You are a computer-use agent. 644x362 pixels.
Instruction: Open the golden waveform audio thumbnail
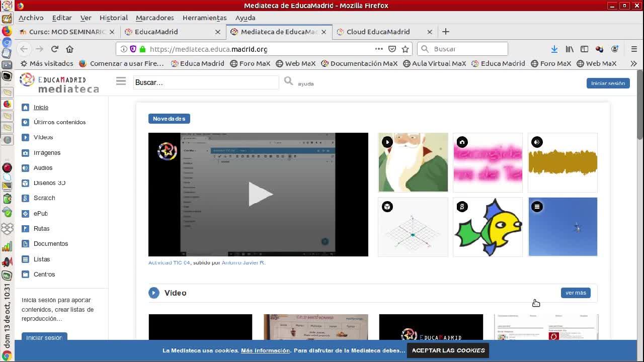tap(562, 162)
